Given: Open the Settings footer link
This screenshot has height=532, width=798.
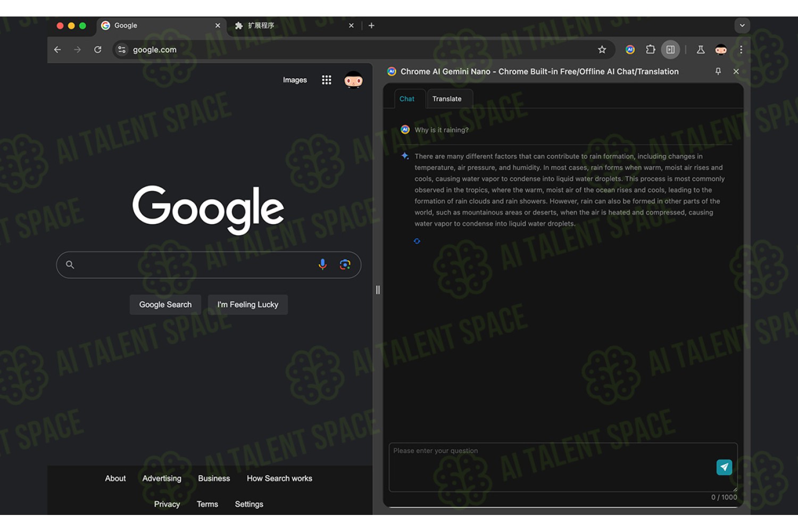Looking at the screenshot, I should (x=249, y=504).
